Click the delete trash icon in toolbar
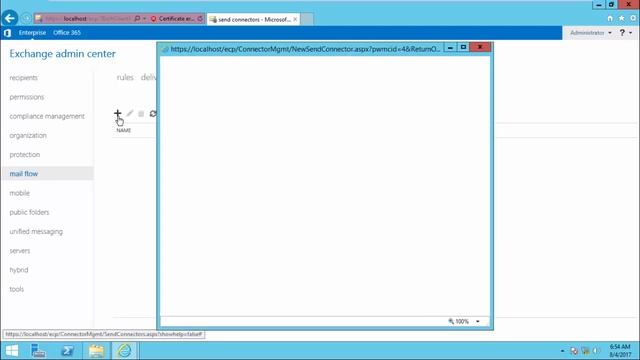This screenshot has height=360, width=640. pyautogui.click(x=141, y=113)
